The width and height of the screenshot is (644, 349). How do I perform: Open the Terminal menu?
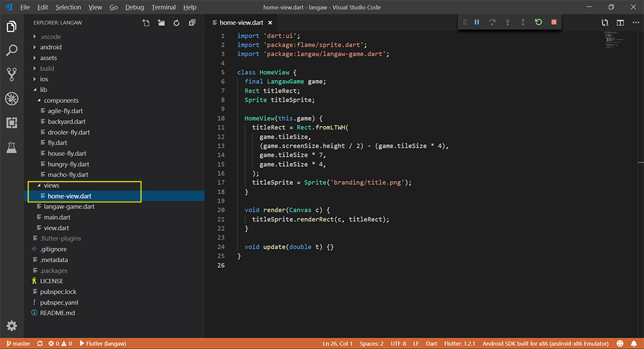164,8
